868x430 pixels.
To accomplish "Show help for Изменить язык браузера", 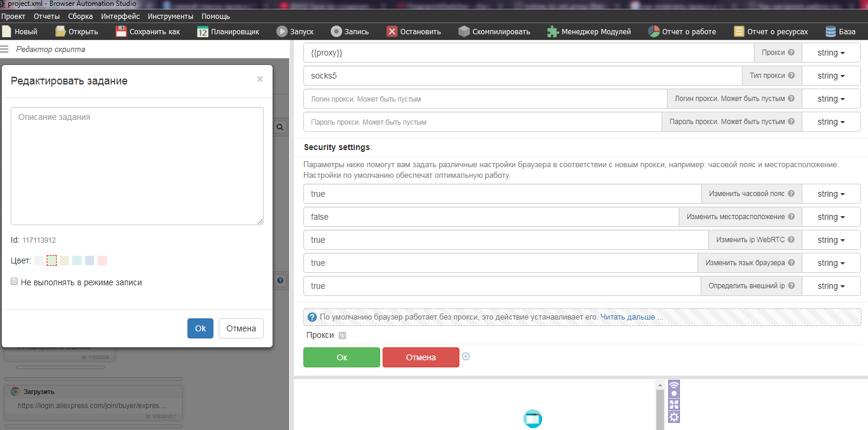I will [791, 263].
